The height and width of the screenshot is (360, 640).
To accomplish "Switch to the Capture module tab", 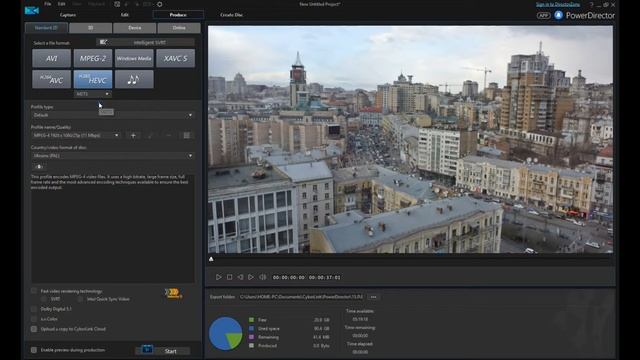I will pyautogui.click(x=68, y=15).
